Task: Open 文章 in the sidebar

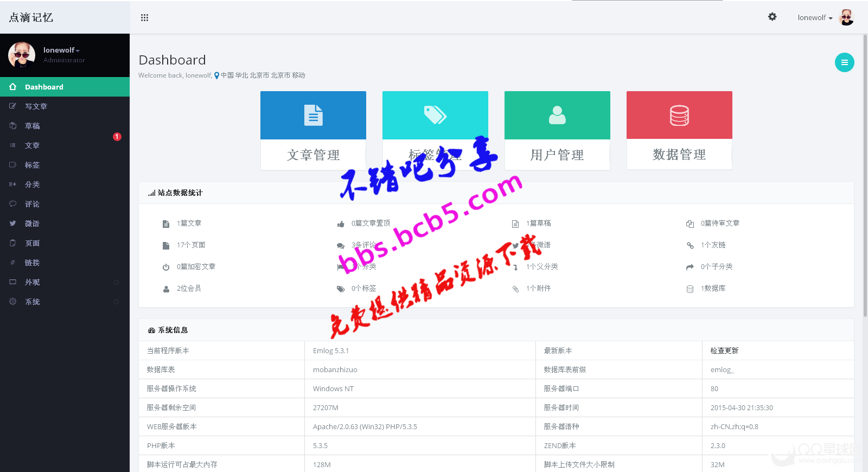Action: (65, 145)
